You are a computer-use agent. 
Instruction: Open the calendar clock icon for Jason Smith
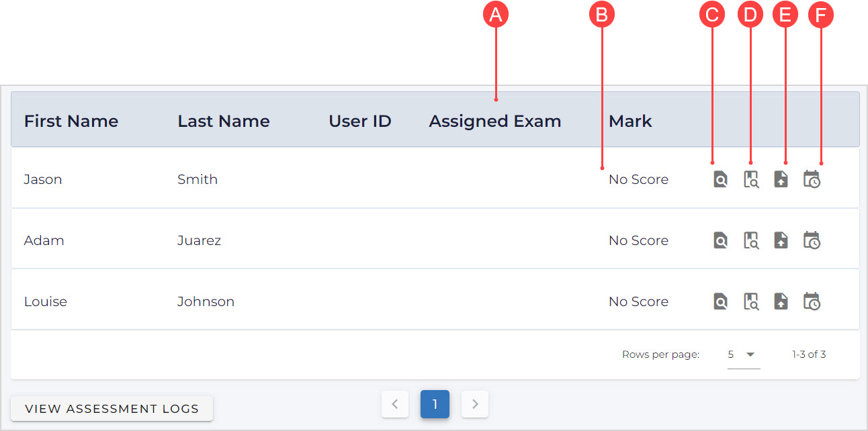click(x=812, y=180)
